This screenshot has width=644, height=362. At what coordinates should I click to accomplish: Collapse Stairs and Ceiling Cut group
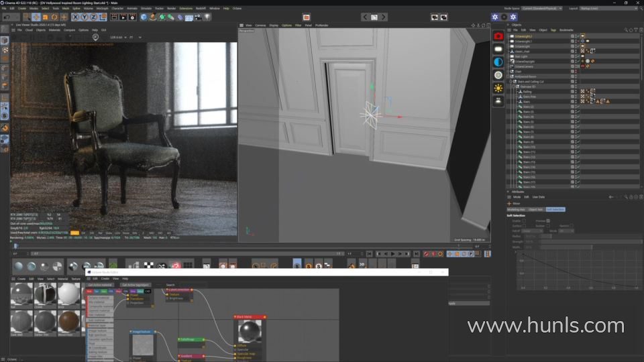coord(511,82)
